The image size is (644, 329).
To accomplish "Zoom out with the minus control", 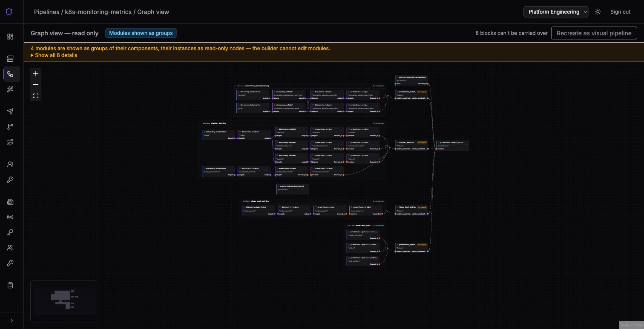I will click(36, 85).
